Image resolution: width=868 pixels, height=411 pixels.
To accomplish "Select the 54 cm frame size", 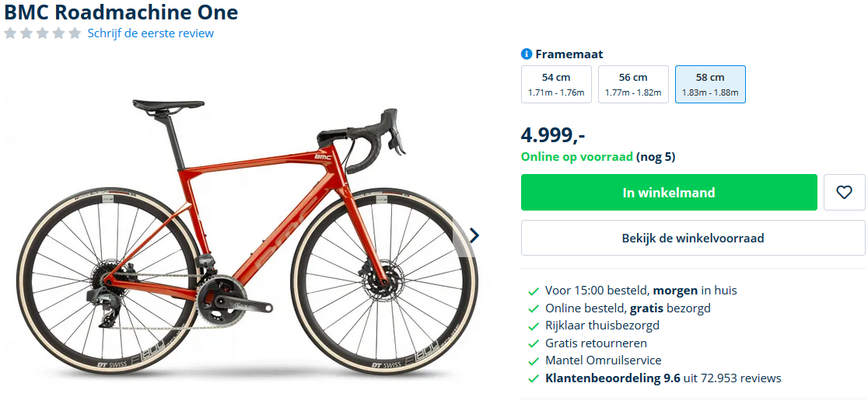I will [556, 84].
